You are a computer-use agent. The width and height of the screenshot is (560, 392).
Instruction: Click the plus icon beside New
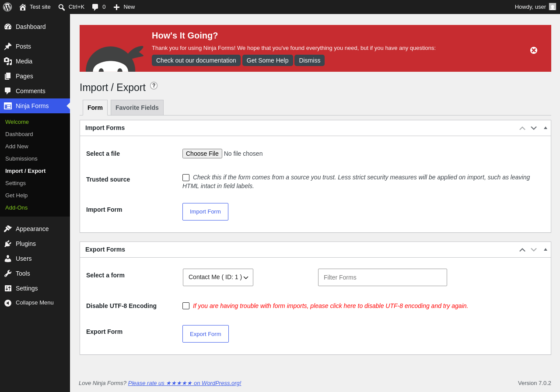coord(116,7)
